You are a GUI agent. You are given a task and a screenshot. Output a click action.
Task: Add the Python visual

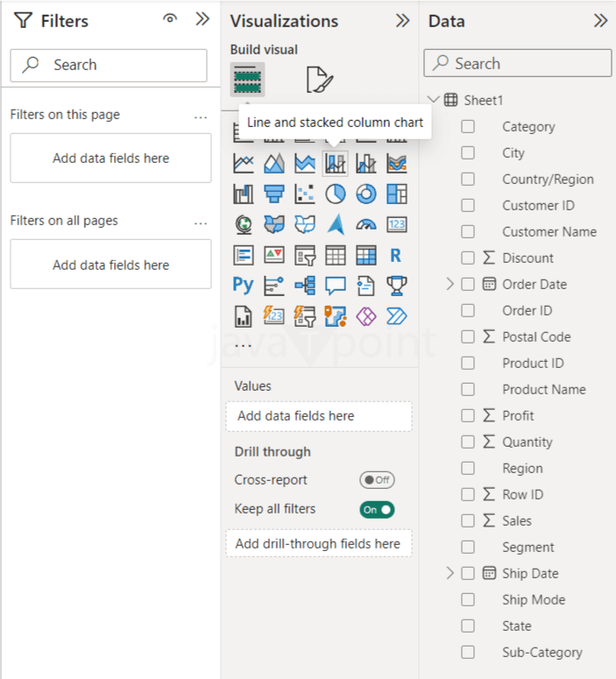(244, 286)
